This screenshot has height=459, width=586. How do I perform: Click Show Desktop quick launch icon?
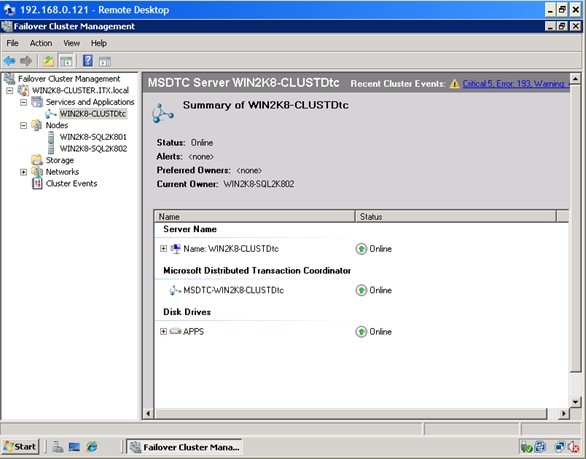tap(74, 447)
